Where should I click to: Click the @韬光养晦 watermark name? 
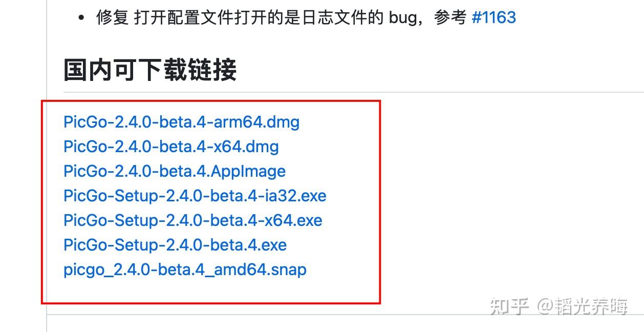[583, 306]
